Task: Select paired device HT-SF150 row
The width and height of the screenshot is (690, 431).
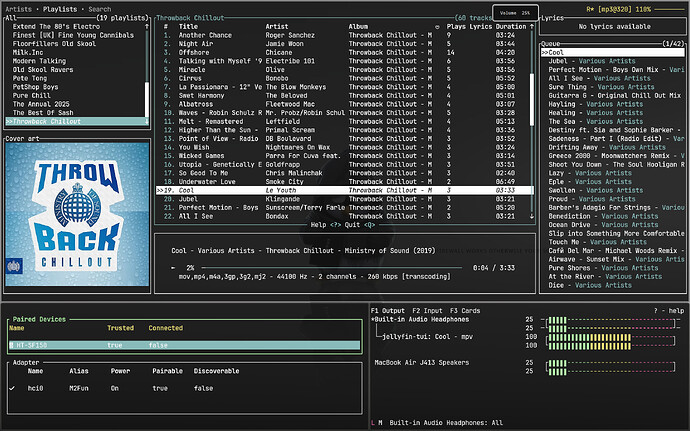Action: 184,345
